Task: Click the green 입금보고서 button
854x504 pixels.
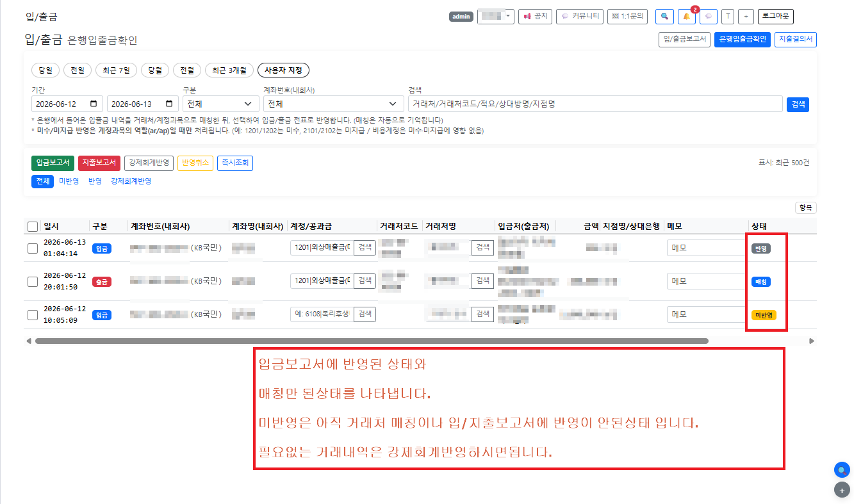Action: coord(53,163)
